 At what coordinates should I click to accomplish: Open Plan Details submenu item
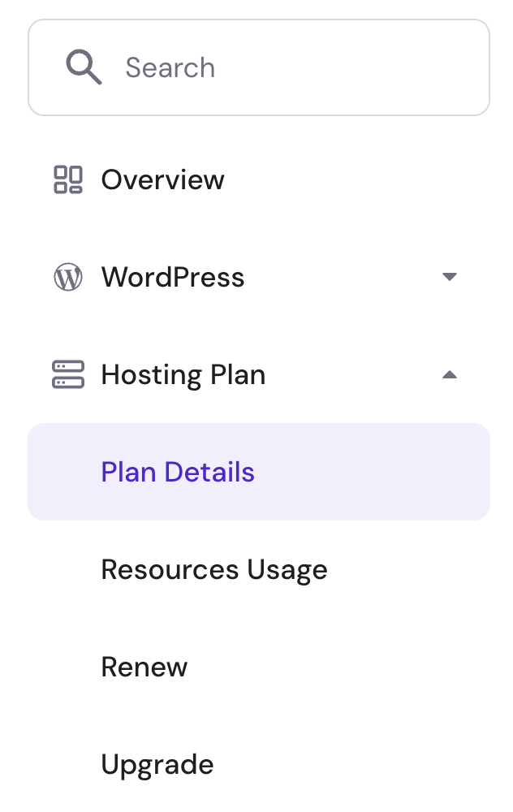(x=178, y=473)
